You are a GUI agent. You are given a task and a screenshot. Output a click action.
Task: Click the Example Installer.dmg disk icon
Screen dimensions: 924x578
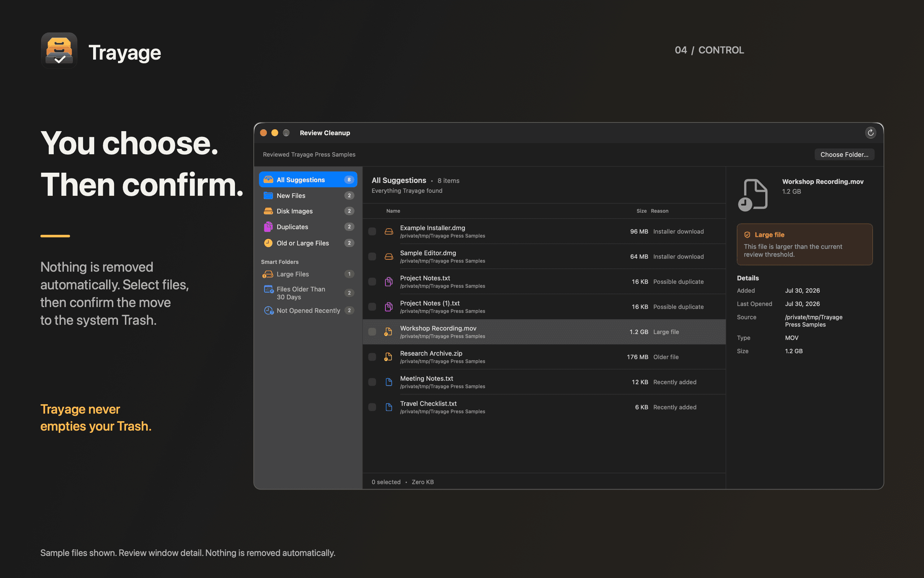pyautogui.click(x=389, y=231)
